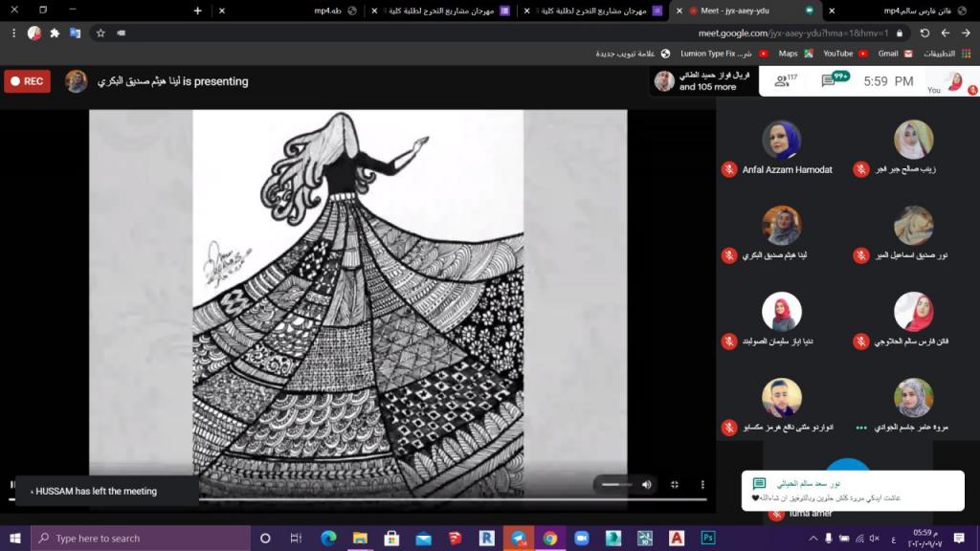Screen dimensions: 980x551
Task: Click the muted mic icon beside Anfal Azzam Hamodat
Action: pos(729,169)
